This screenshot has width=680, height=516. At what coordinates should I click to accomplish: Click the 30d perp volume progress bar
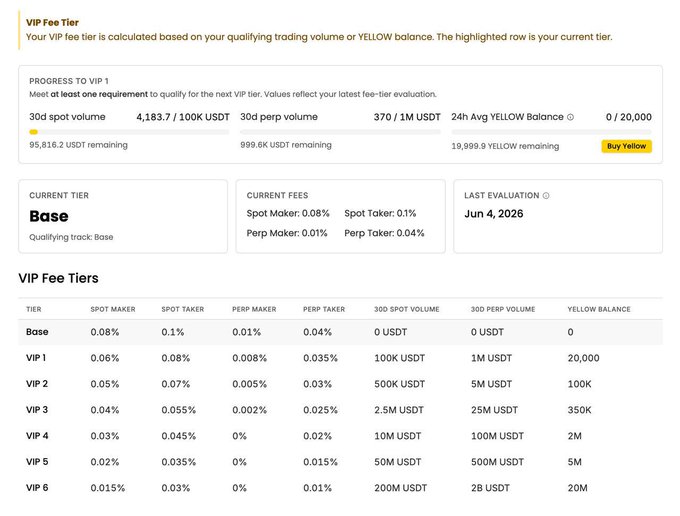pyautogui.click(x=340, y=132)
